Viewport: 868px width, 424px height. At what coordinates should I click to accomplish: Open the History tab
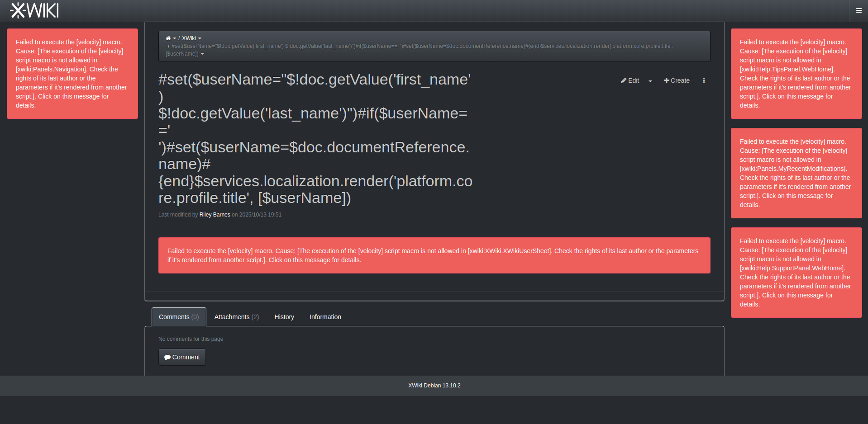pos(284,317)
